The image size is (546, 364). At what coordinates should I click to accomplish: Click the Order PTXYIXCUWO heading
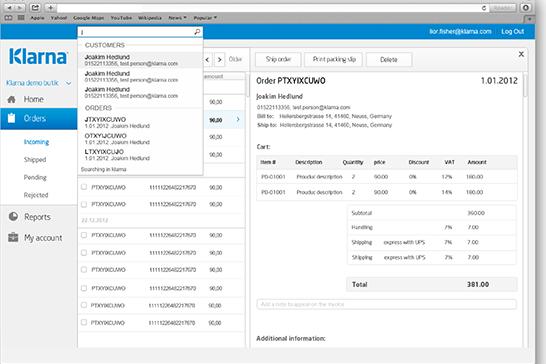[x=291, y=81]
